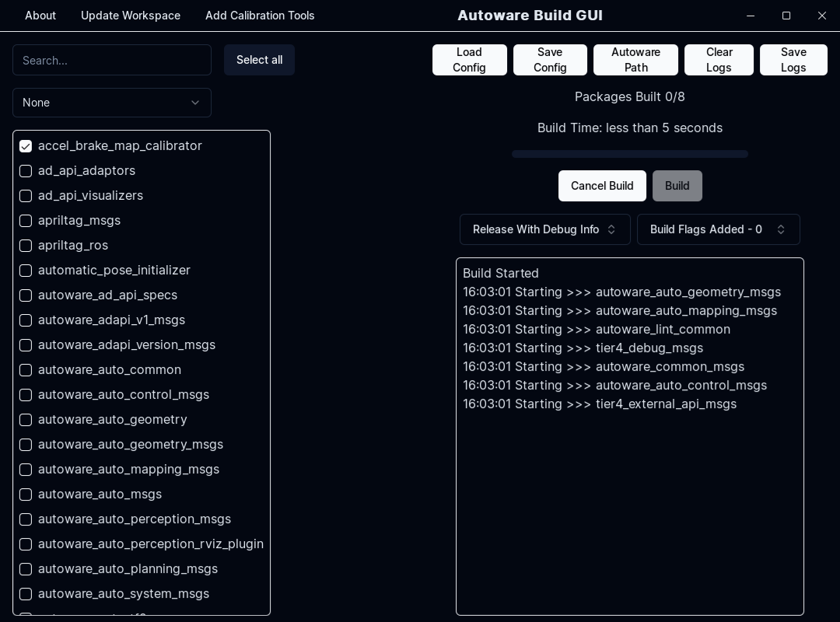
Task: Select the autoware_auto_geometry_msgs package
Action: tap(26, 445)
